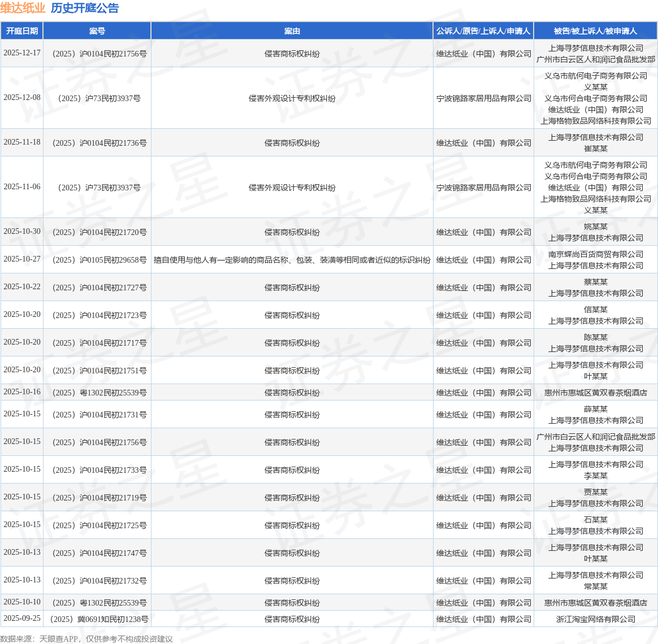Click case number 沪0104民初21723号
The image size is (658, 644).
(x=99, y=315)
